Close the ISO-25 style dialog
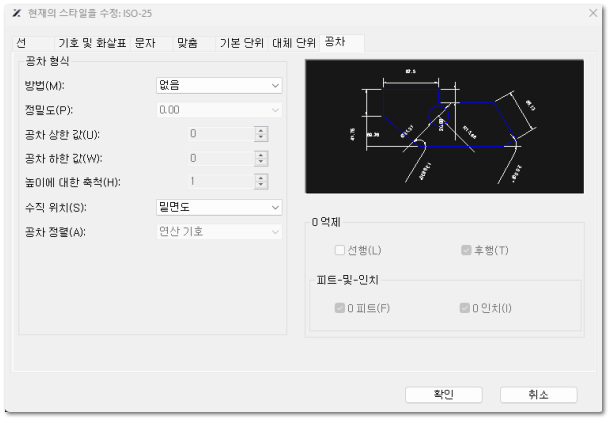Screen dimensions: 611x421 coord(593,13)
